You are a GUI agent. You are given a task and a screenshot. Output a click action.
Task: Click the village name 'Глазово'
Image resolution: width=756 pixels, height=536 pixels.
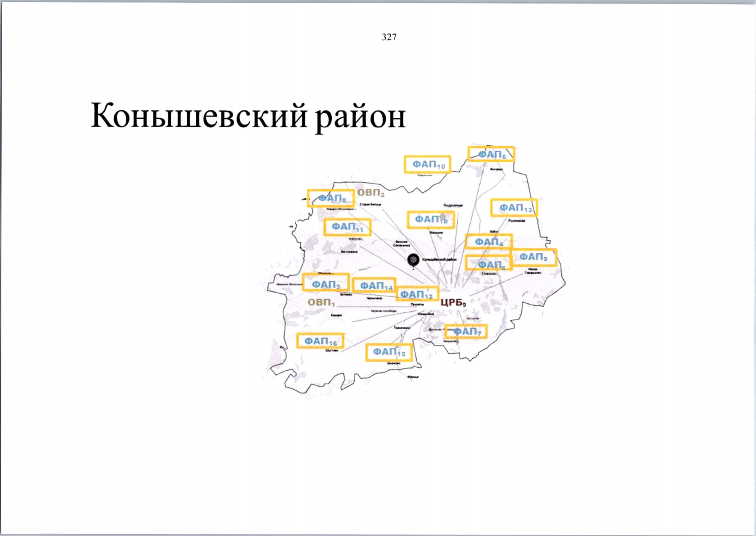(x=489, y=273)
